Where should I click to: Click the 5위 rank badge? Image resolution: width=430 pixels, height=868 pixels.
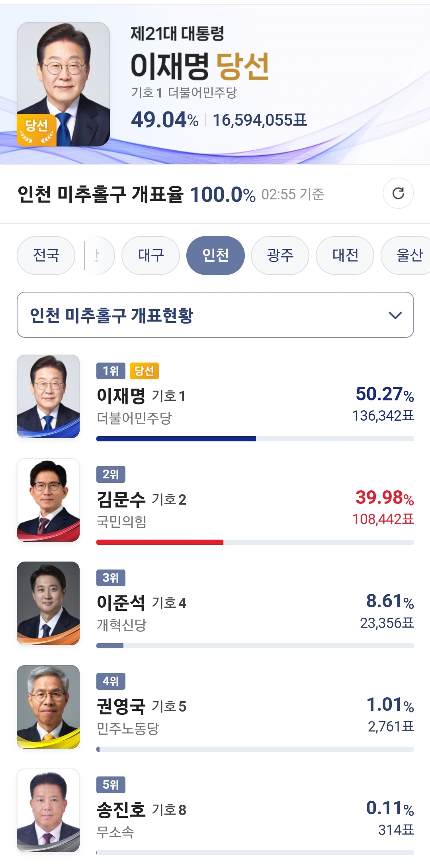111,785
